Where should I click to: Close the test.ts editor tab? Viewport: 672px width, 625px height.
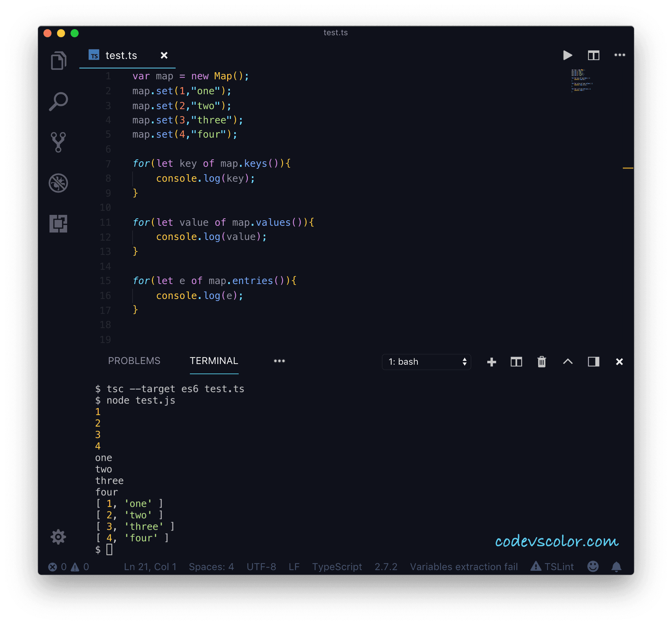pyautogui.click(x=164, y=55)
